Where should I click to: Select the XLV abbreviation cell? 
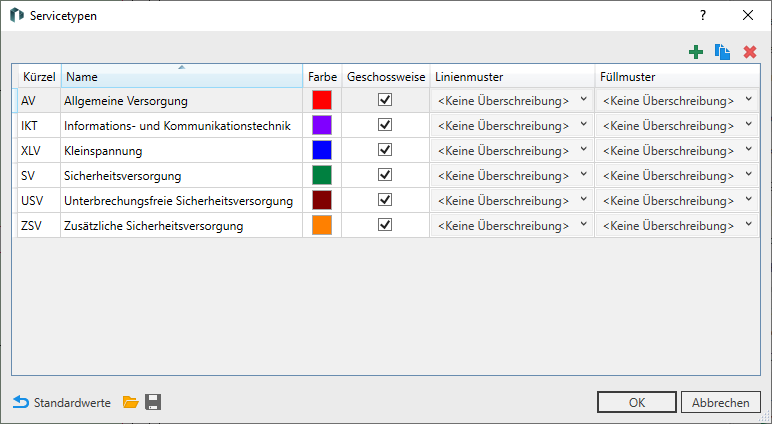tap(39, 151)
